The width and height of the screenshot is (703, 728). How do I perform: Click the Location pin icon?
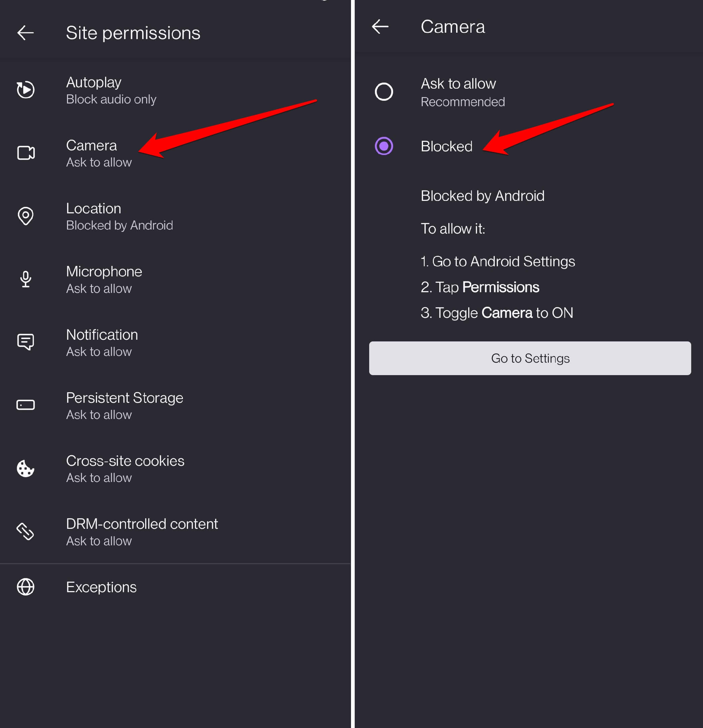pyautogui.click(x=25, y=216)
